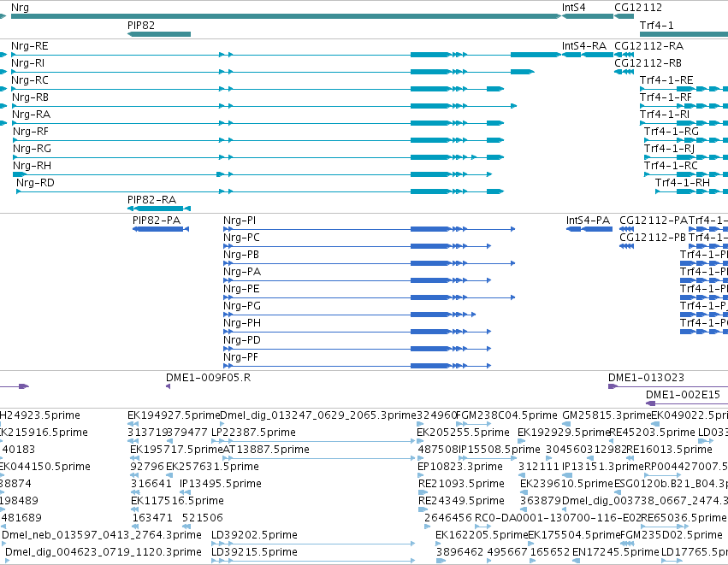This screenshot has width=728, height=565.
Task: Select EST RE65036.5prime
Action: tap(684, 518)
